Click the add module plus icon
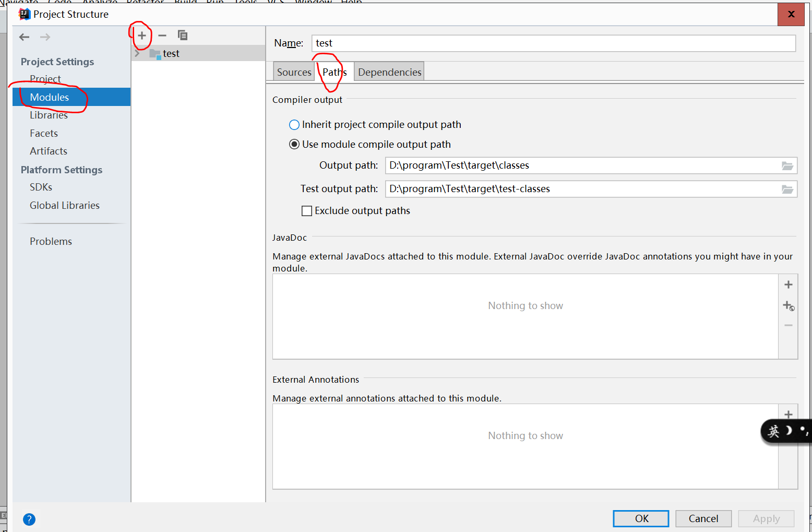The height and width of the screenshot is (532, 812). tap(141, 36)
